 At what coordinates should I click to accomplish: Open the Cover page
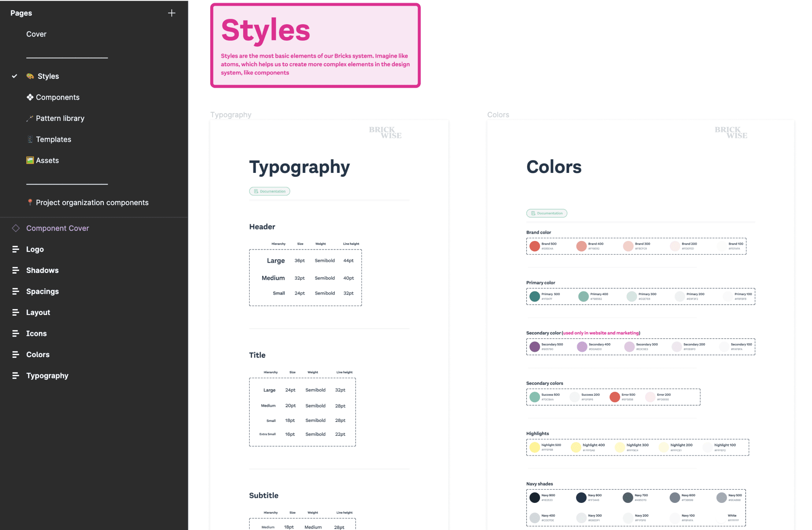(x=36, y=34)
